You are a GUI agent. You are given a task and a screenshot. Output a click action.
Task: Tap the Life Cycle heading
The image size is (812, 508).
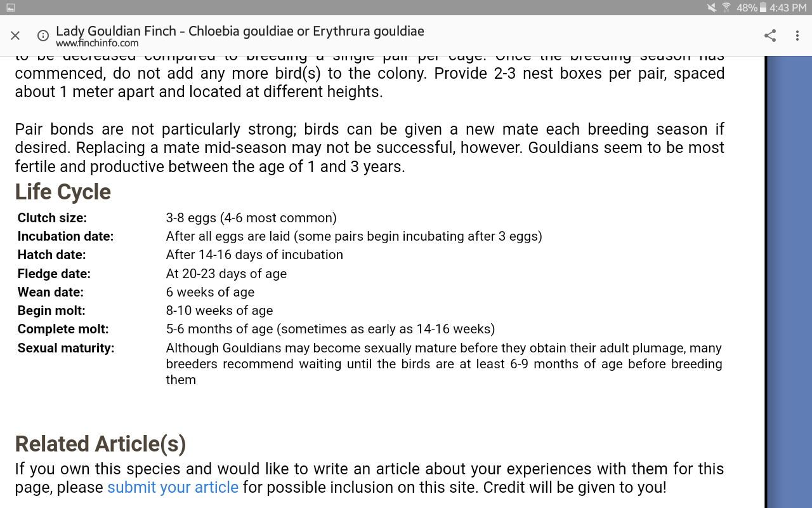[63, 192]
